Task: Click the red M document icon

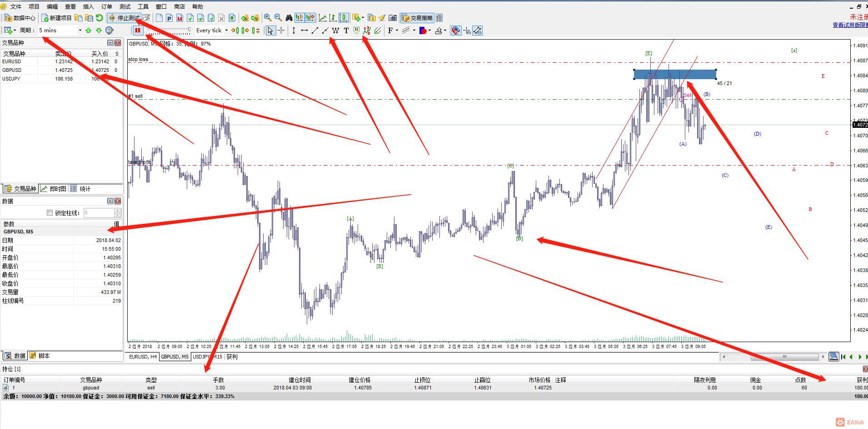Action: [x=180, y=18]
